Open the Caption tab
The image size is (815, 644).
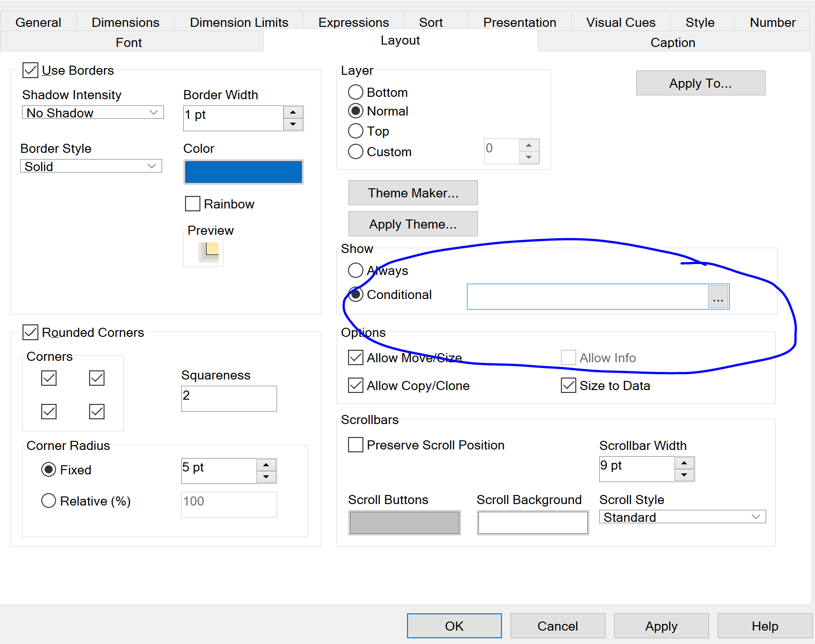[x=673, y=42]
